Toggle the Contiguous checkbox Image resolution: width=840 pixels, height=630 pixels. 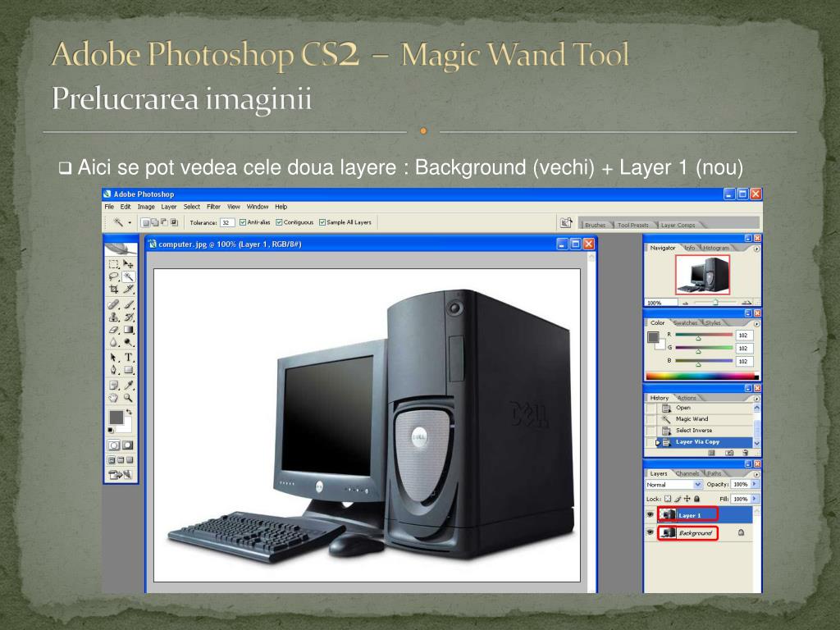[279, 222]
